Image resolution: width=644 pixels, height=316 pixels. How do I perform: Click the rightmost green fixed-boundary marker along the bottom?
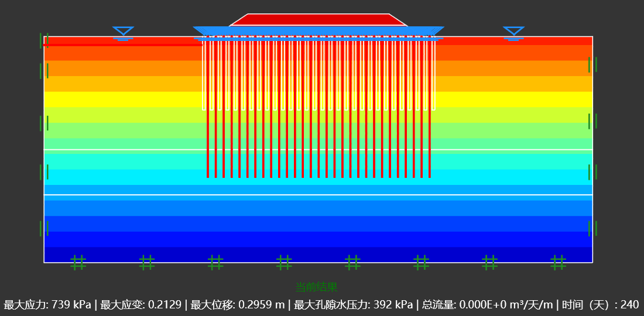pos(558,262)
